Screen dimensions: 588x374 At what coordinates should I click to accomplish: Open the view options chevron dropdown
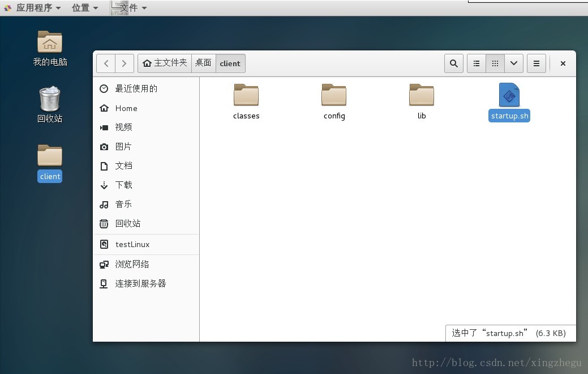tap(513, 63)
